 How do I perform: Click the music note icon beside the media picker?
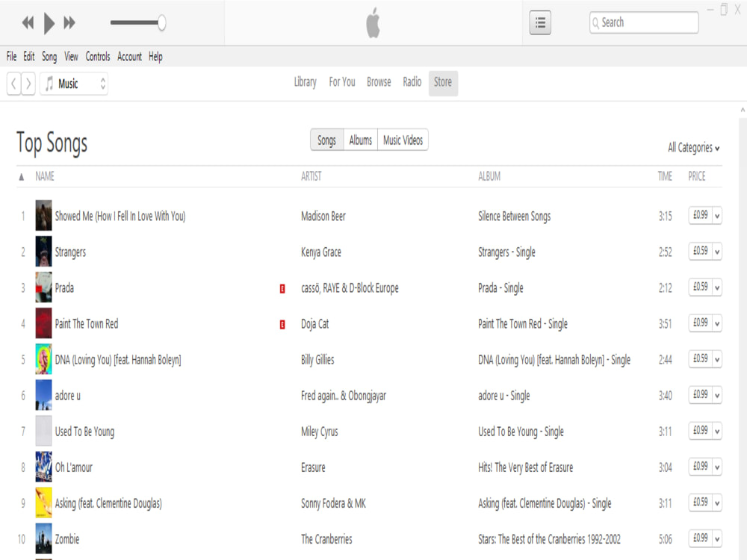[x=48, y=84]
